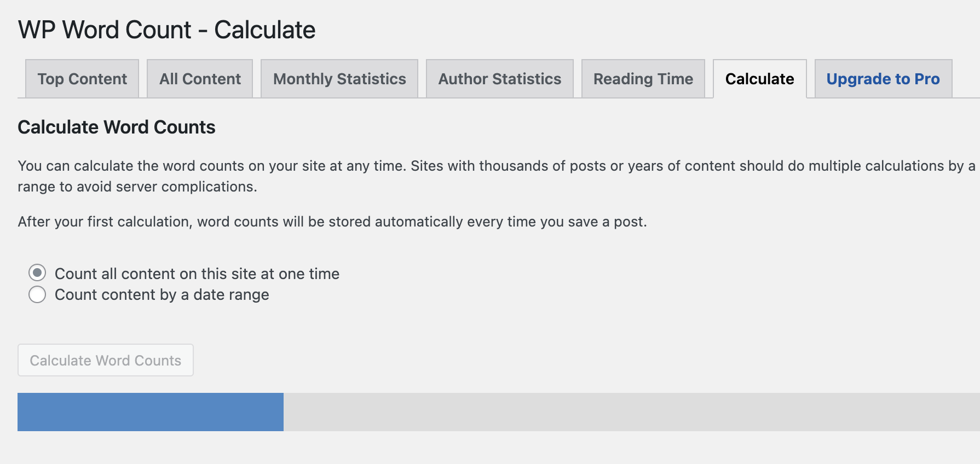Image resolution: width=980 pixels, height=464 pixels.
Task: Select the 'Count all content' radio button
Action: (x=37, y=272)
